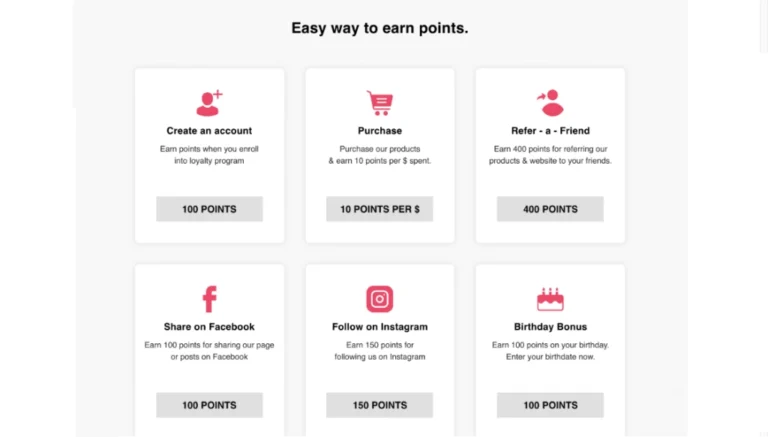Select the Follow on Instagram heading
Screen dimensions: 768x437
(379, 327)
